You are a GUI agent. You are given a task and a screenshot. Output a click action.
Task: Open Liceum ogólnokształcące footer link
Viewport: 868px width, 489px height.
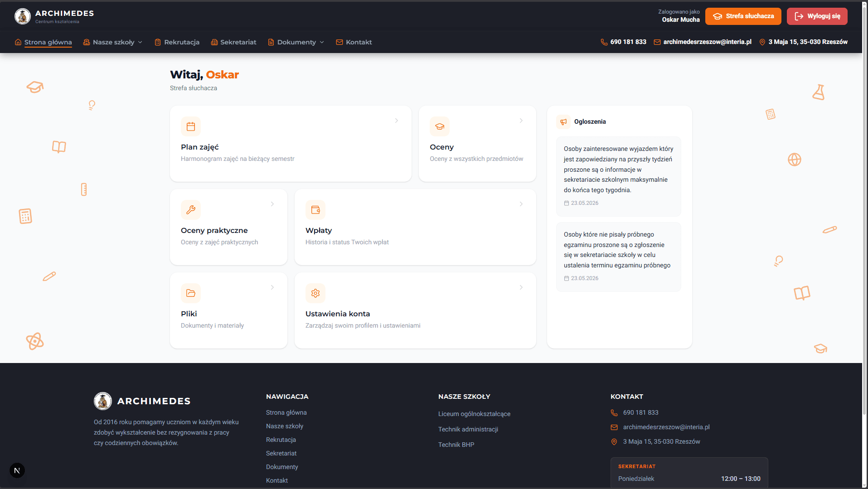[x=474, y=414]
